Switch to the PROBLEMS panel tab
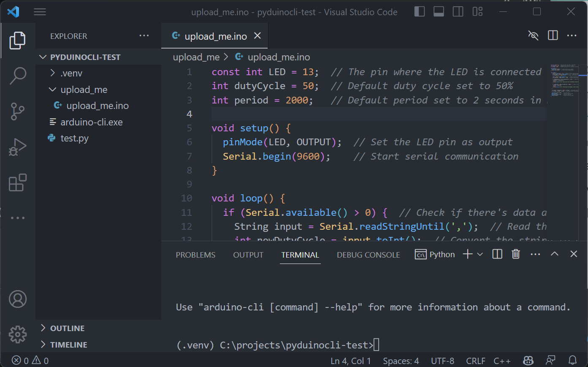 (x=195, y=255)
